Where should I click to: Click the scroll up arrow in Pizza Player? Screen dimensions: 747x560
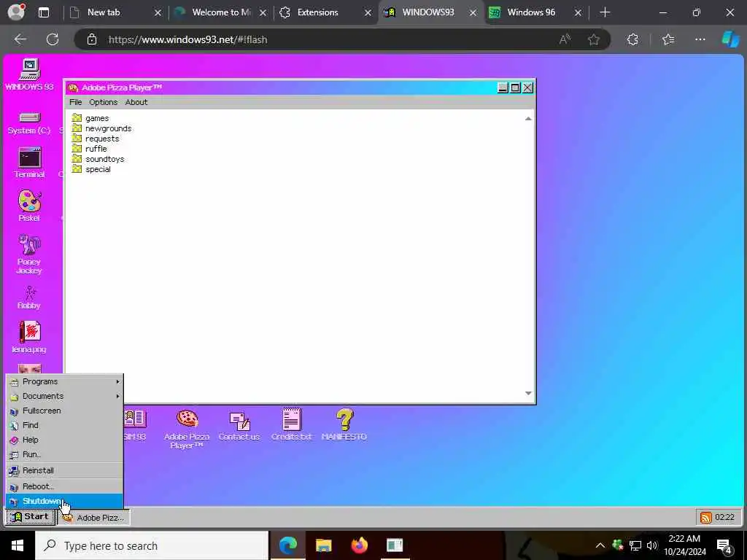click(x=528, y=118)
